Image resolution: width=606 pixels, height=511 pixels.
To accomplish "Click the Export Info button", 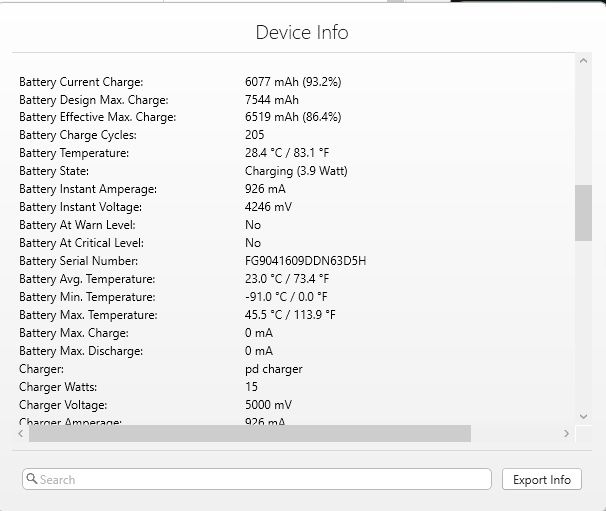I will (x=542, y=479).
